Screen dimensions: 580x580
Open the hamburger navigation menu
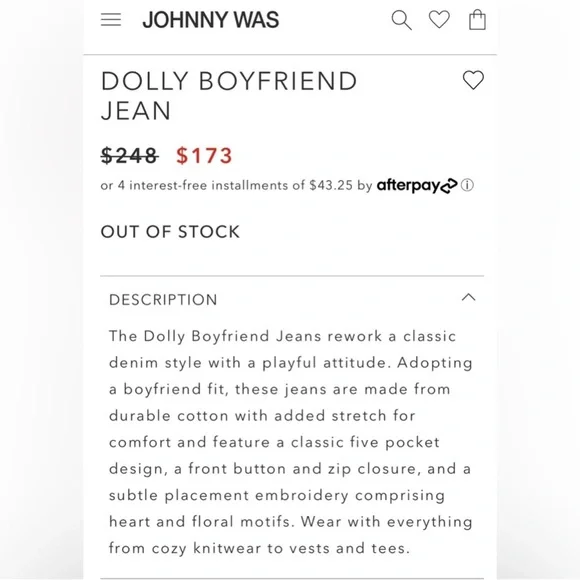(x=111, y=20)
